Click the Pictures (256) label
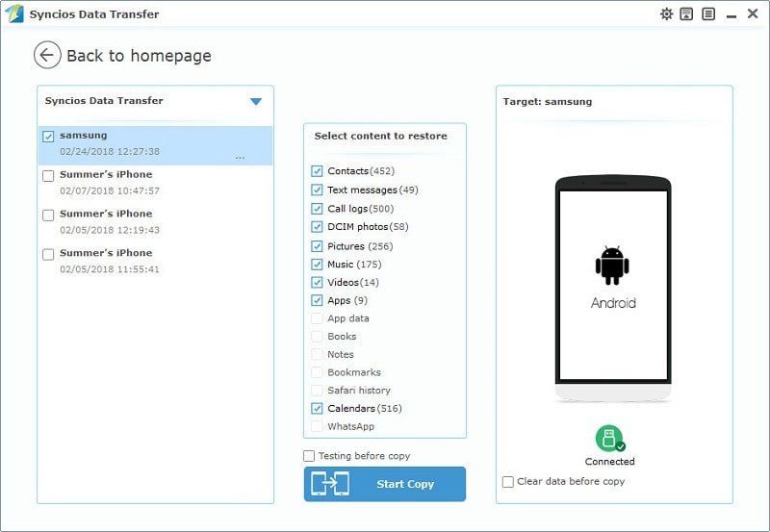The image size is (770, 532). [x=360, y=246]
